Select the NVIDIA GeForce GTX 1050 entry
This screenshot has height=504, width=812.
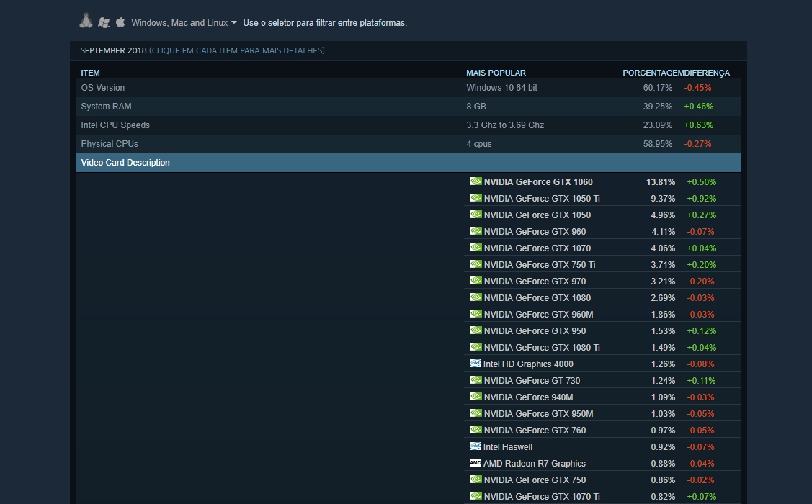[x=537, y=215]
